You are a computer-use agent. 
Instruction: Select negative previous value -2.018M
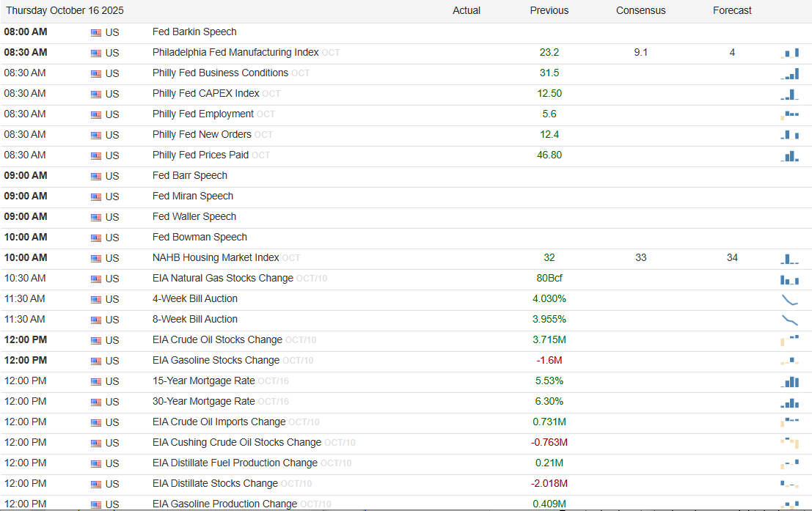549,484
